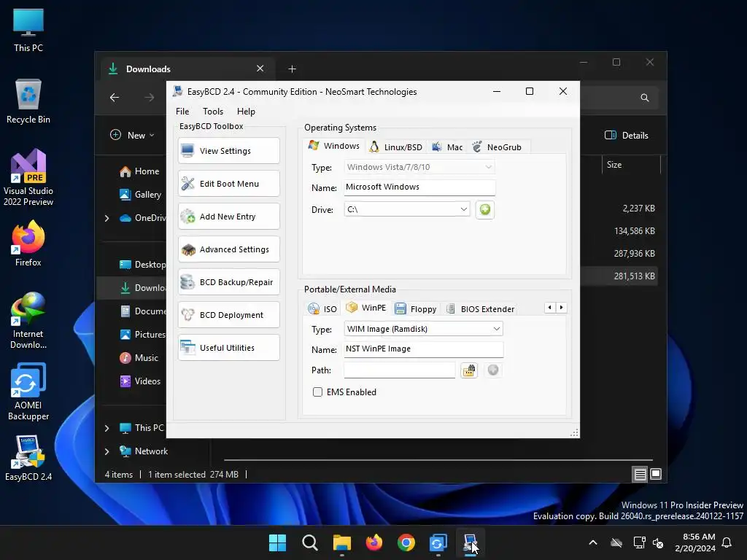Image resolution: width=747 pixels, height=560 pixels.
Task: Switch Explorer to large thumbnails view
Action: coord(656,474)
